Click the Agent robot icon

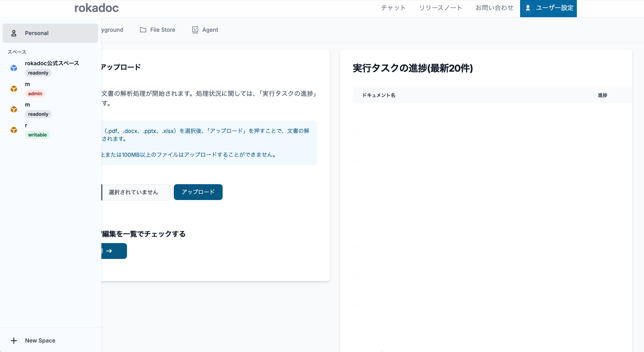point(195,30)
